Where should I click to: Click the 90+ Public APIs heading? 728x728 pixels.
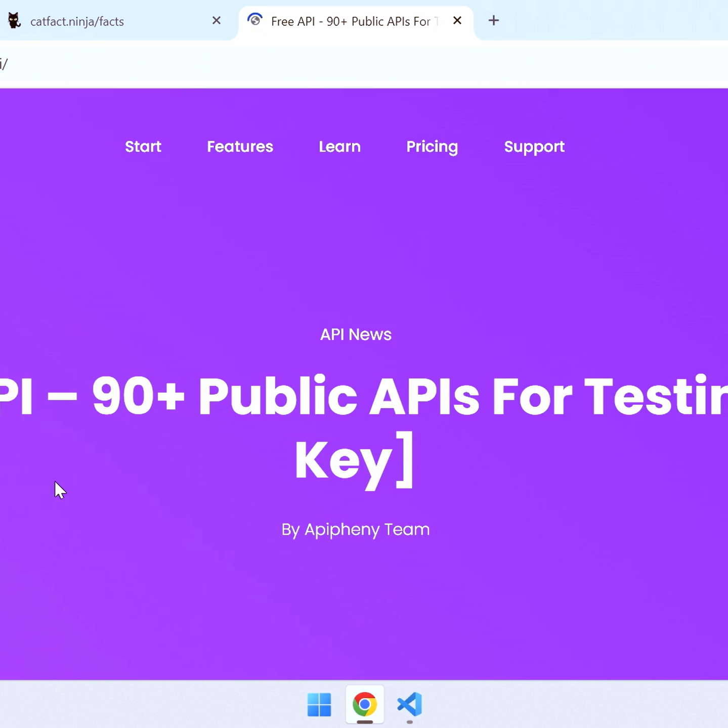tap(356, 397)
